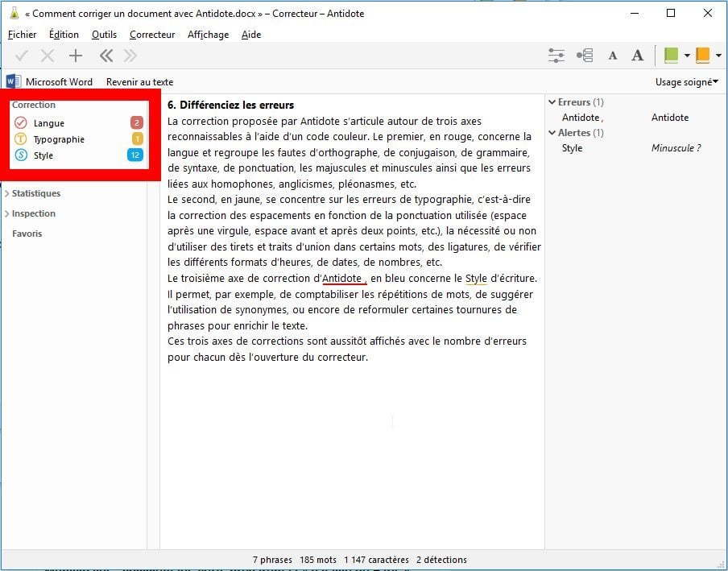Click the Langue count badge showing 2
This screenshot has width=728, height=571.
tap(137, 122)
